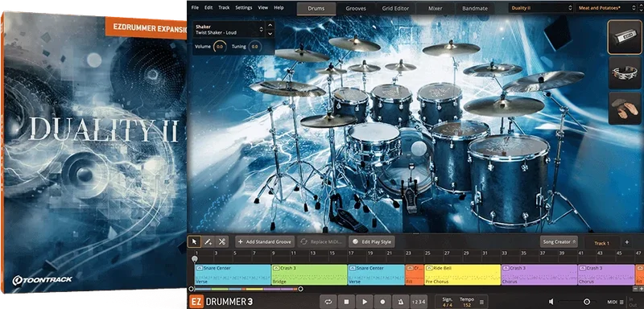This screenshot has width=644, height=309.
Task: Select the pencil draw tool
Action: click(208, 241)
